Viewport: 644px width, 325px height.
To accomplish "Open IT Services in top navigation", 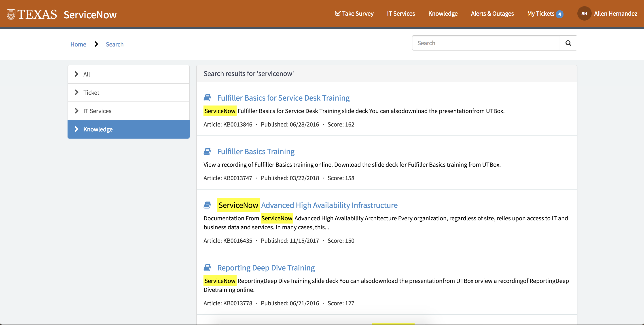I will coord(401,13).
